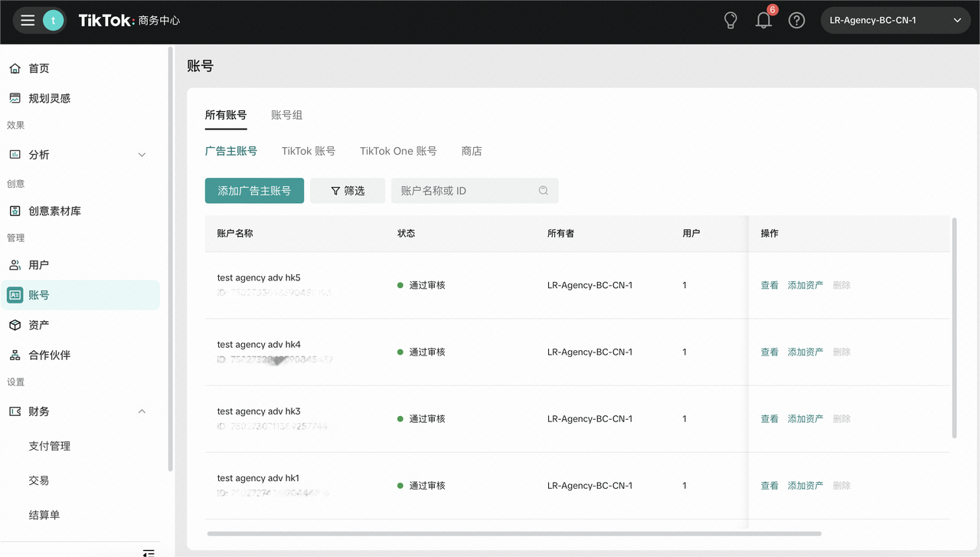The image size is (980, 557).
Task: Click the 创意素材库 icon
Action: pyautogui.click(x=15, y=211)
